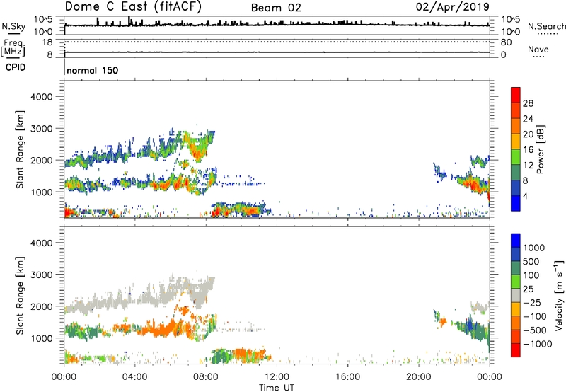Click "Slant Range [km]" label of power panel
Viewport: 566px width, 392px height.
click(x=20, y=149)
